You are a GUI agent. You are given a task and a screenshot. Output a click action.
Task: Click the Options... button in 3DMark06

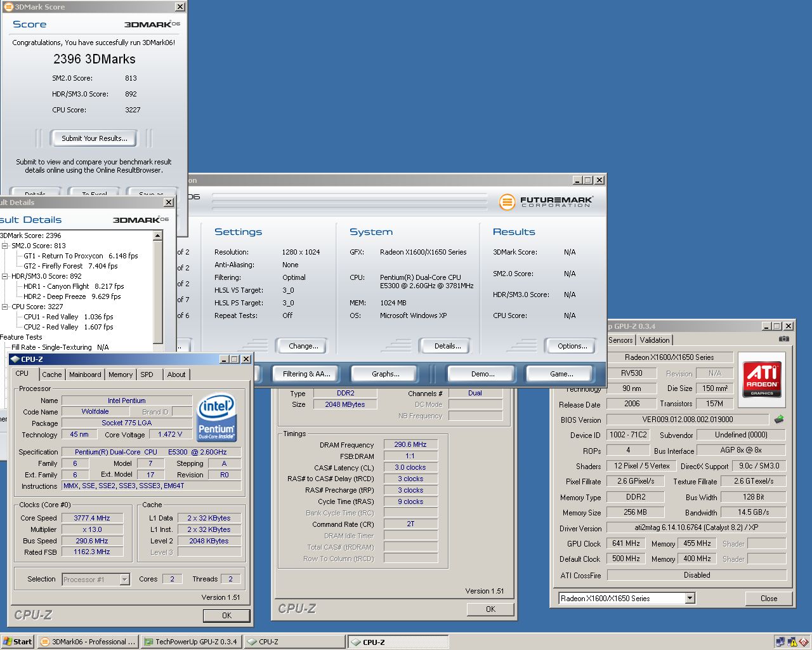tap(572, 346)
